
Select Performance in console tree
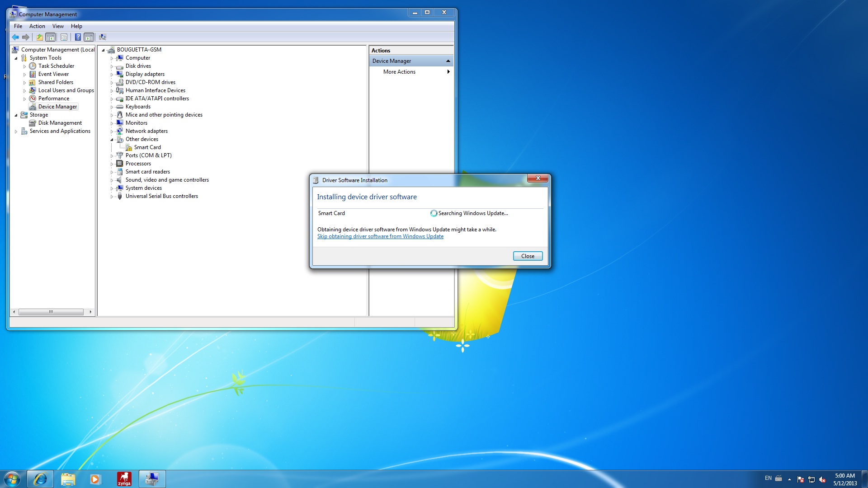pyautogui.click(x=54, y=99)
